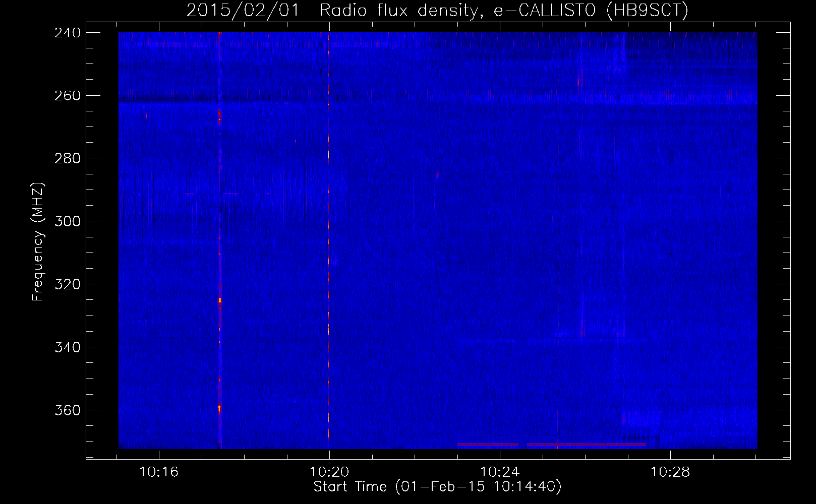
Task: Click the "Start Time (01-Feb-15 10:14:40)" label
Action: pos(437,487)
